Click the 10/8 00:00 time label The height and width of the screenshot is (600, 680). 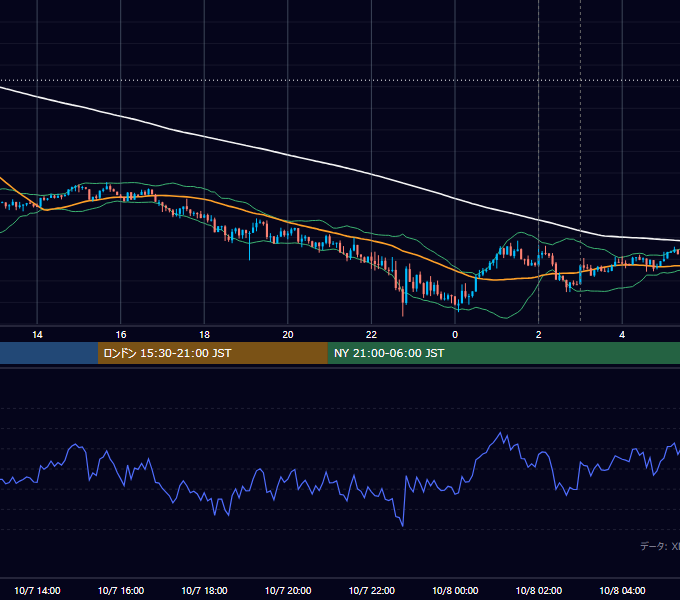pos(455,590)
